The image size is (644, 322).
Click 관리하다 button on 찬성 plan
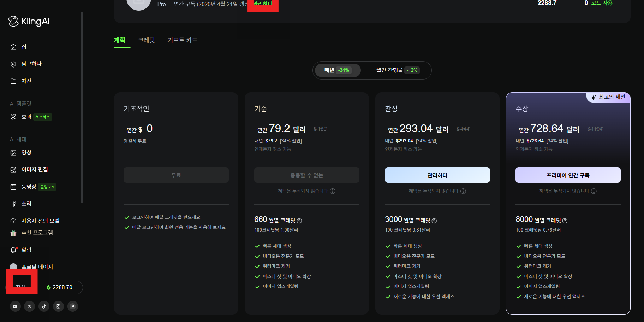[437, 175]
